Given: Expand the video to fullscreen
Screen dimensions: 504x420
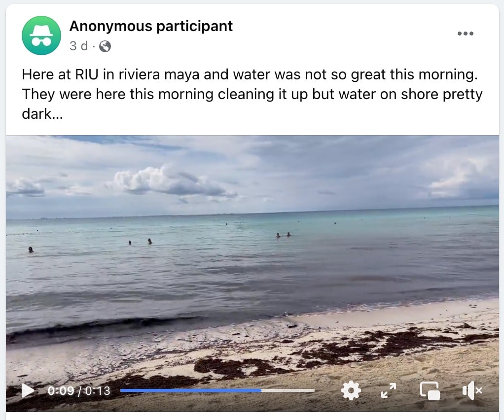Looking at the screenshot, I should pyautogui.click(x=389, y=390).
